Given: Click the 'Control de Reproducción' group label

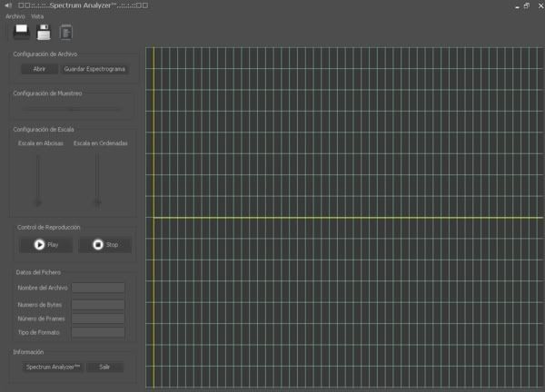Looking at the screenshot, I should 49,228.
